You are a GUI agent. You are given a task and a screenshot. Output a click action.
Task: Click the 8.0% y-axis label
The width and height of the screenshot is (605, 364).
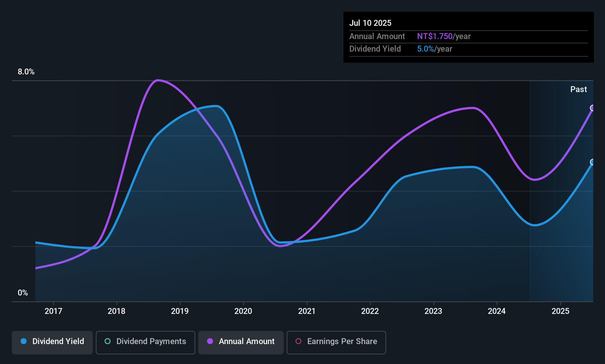coord(26,72)
